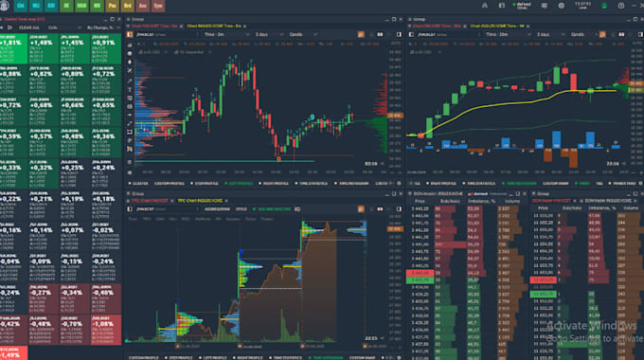Screen dimensions: 644x360
Task: Click orange current price label on 5m chart
Action: pyautogui.click(x=395, y=116)
